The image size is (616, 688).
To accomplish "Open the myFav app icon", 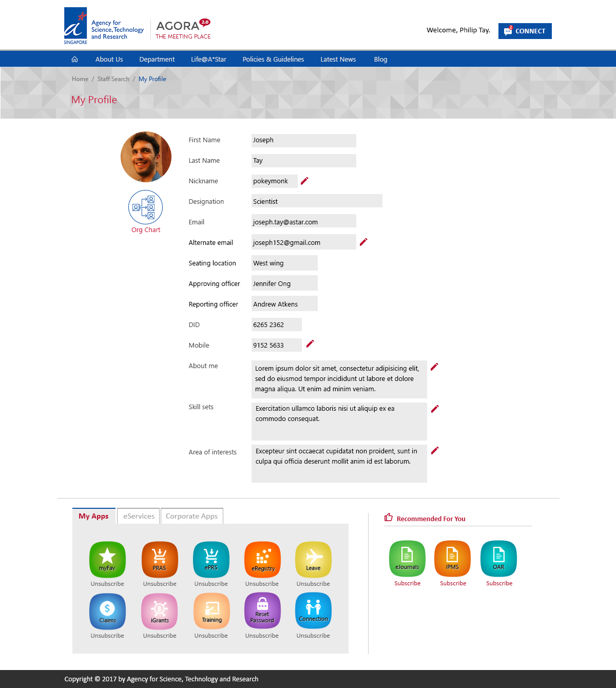I will [x=107, y=559].
